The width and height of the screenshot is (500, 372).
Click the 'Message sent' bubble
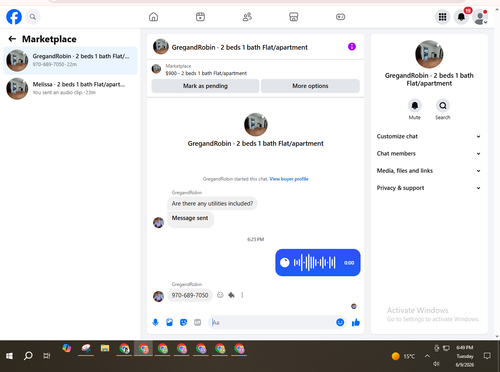[190, 219]
